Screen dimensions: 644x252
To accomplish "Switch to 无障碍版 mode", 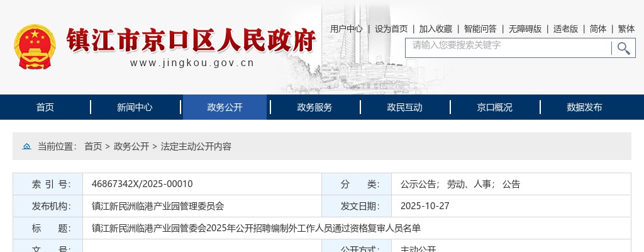I will pos(525,29).
